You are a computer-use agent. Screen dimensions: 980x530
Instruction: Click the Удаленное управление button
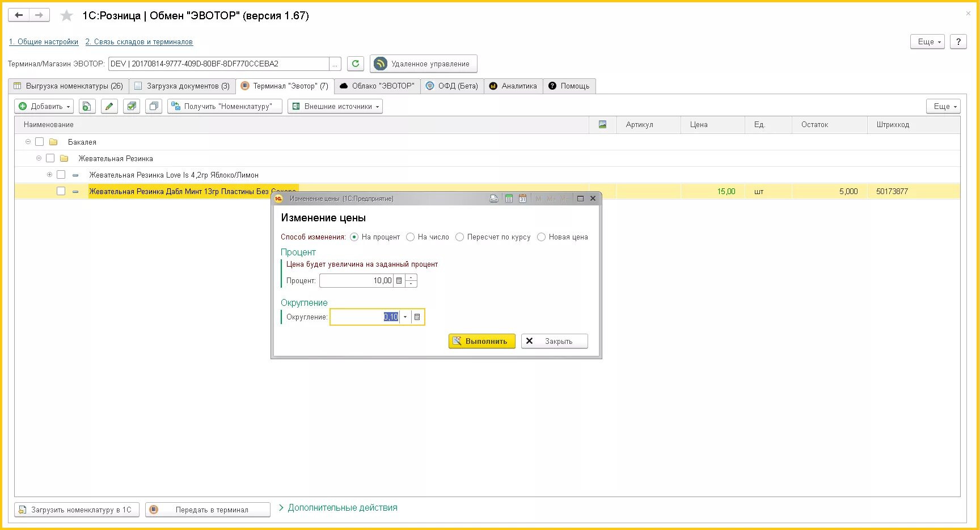click(x=424, y=64)
